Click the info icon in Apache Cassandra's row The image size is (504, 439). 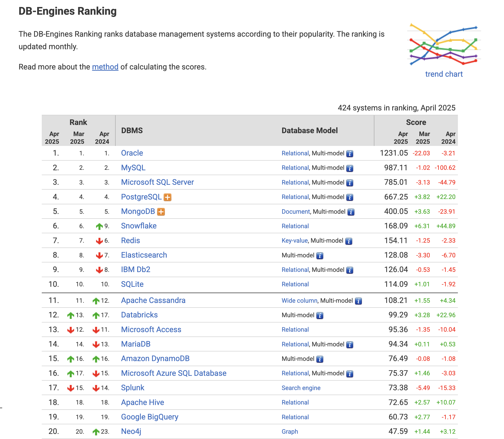(x=358, y=301)
